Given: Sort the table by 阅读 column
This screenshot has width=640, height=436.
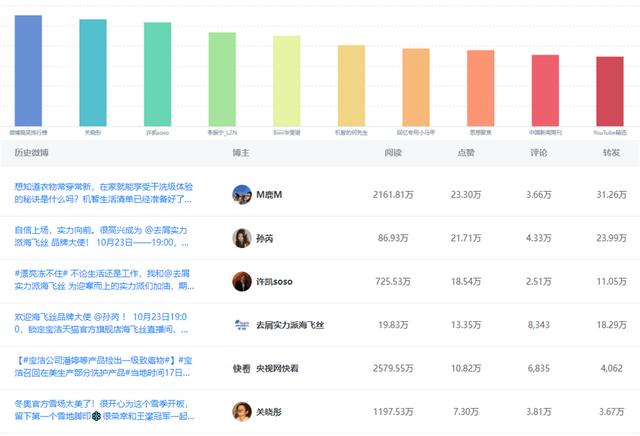Looking at the screenshot, I should coord(393,153).
